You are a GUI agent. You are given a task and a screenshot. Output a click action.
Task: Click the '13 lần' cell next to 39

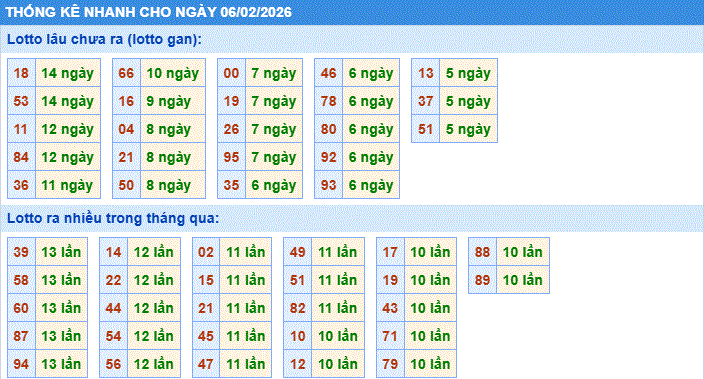point(62,252)
